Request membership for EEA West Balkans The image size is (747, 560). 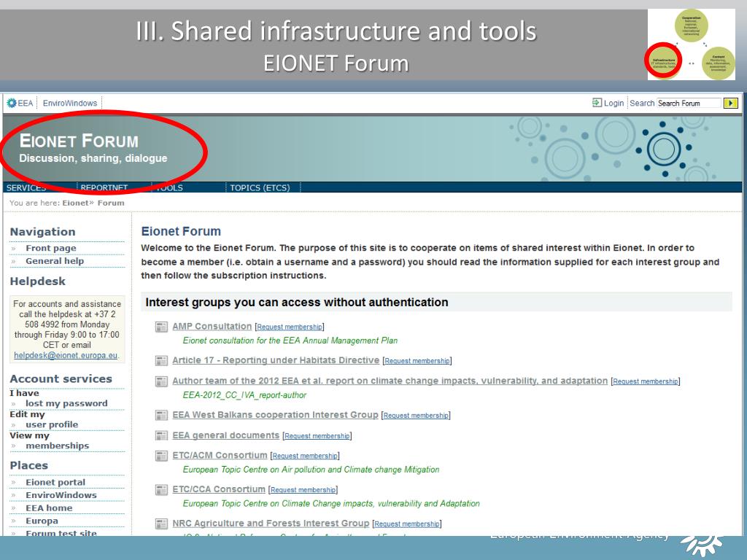416,415
